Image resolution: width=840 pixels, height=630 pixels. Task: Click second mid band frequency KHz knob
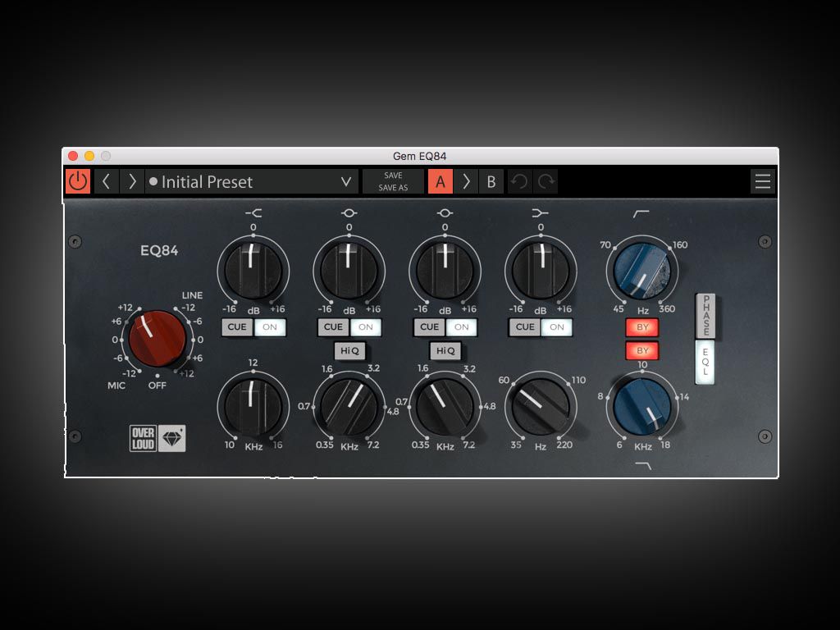coord(445,405)
